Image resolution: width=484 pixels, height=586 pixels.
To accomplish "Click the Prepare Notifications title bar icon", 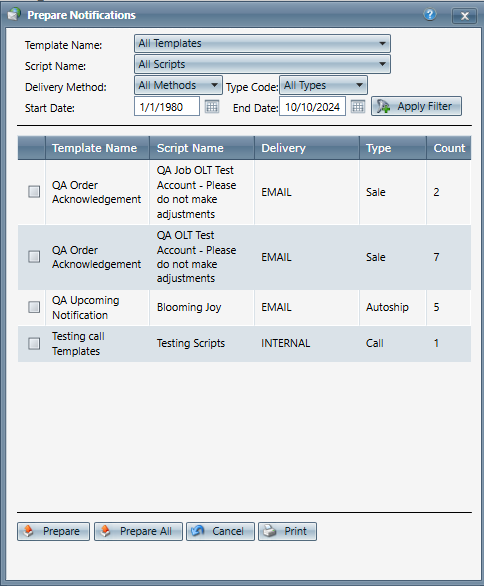I will tap(14, 15).
